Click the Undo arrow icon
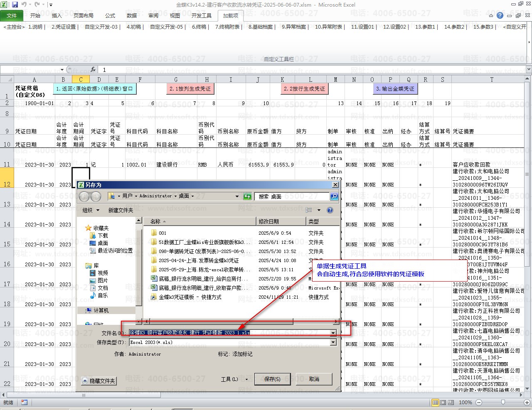 24,5
